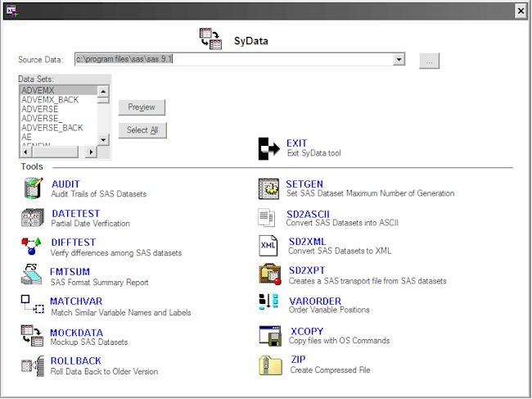Open the FMTSUM link
This screenshot has width=532, height=399.
70,272
